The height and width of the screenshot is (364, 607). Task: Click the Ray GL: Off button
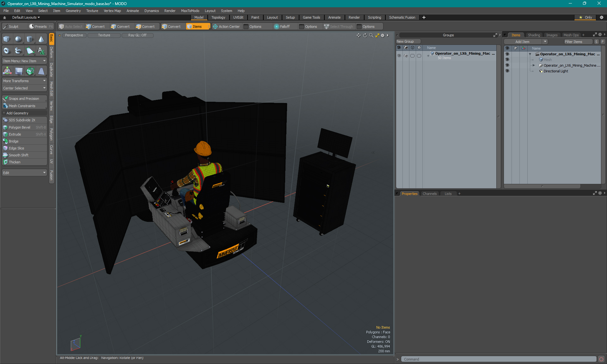tap(137, 35)
